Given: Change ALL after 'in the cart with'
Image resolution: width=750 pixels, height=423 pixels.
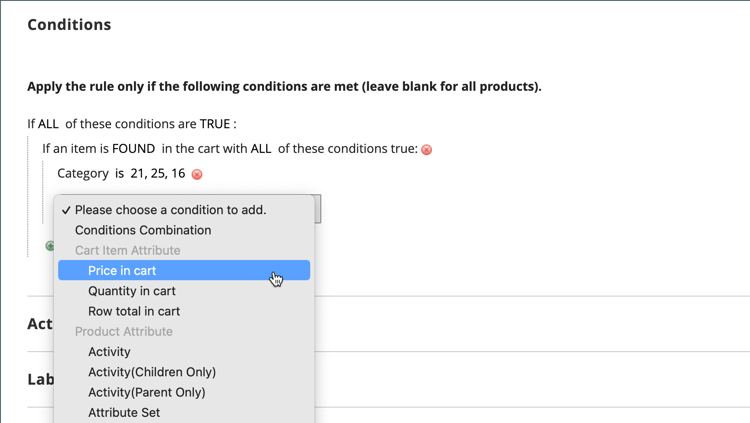Looking at the screenshot, I should 261,149.
